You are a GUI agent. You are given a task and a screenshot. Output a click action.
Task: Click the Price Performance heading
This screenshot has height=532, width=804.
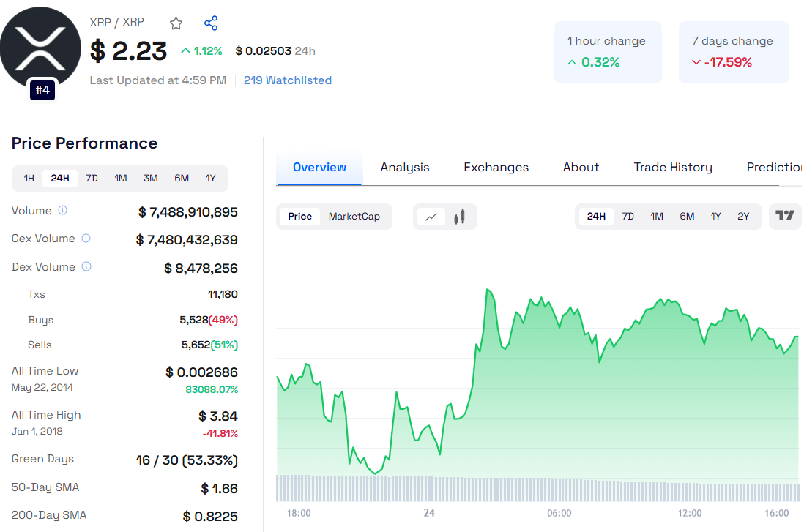click(85, 143)
